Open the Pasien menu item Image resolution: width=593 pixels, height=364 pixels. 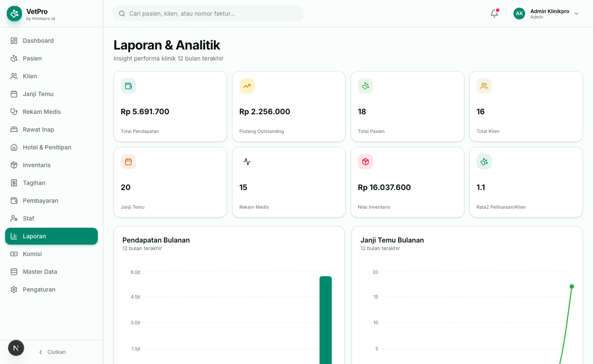pyautogui.click(x=51, y=58)
